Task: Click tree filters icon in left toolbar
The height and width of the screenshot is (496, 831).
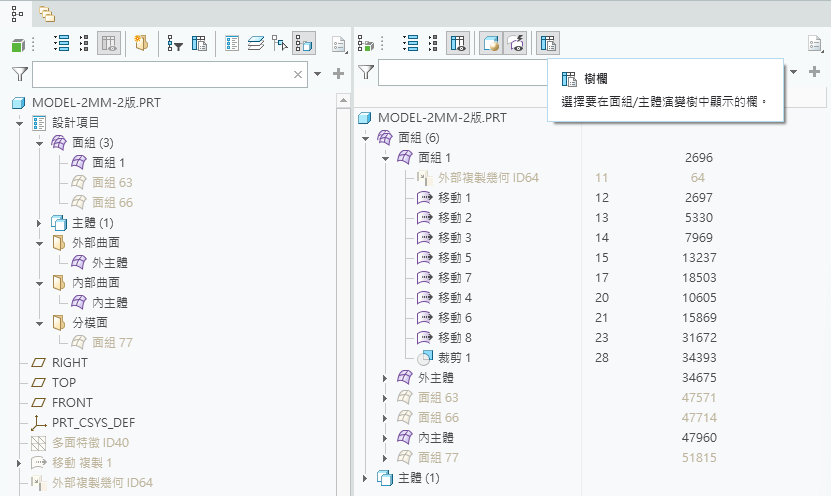Action: point(175,43)
